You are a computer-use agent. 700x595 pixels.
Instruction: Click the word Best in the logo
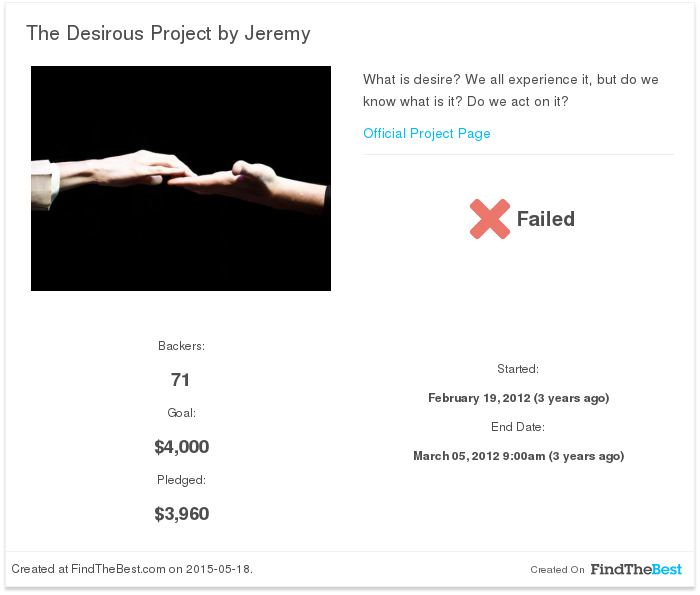click(x=667, y=569)
